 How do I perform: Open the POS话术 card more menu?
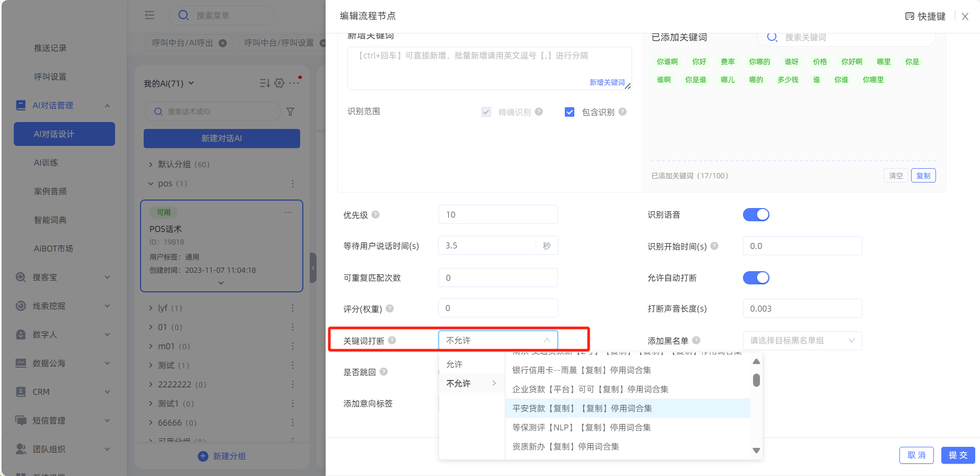click(288, 212)
